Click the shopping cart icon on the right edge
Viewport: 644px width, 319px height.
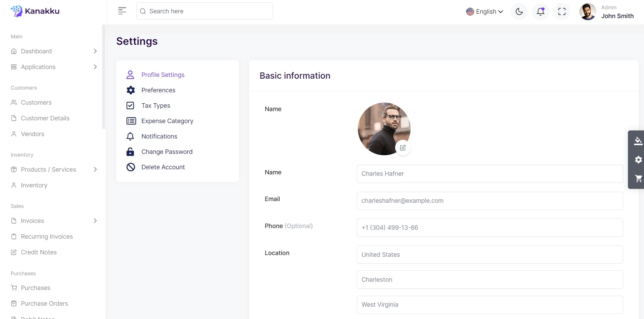coord(638,178)
